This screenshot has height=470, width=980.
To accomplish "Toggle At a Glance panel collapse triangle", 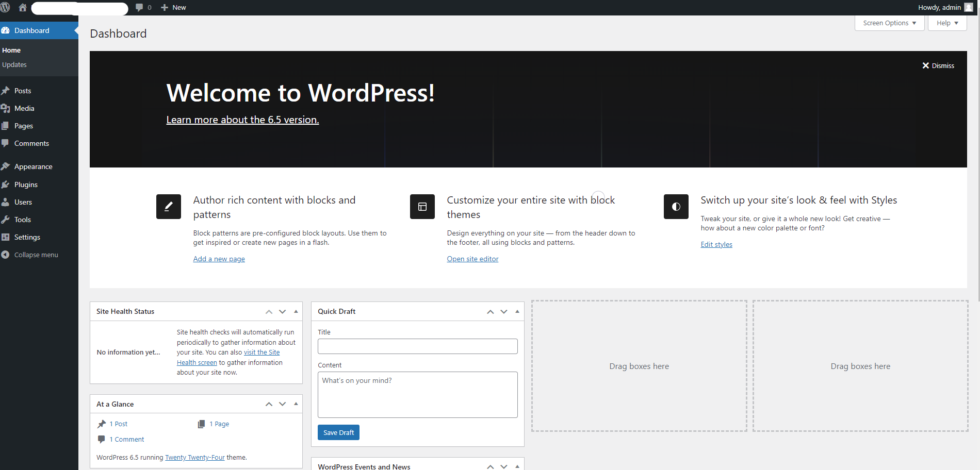I will (x=296, y=404).
